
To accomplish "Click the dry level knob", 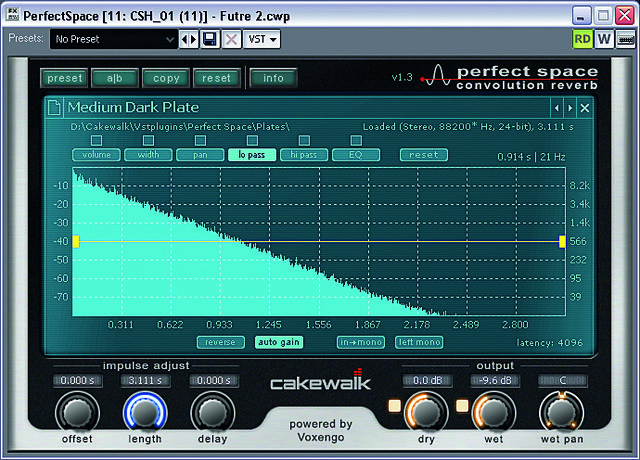I will pos(426,413).
